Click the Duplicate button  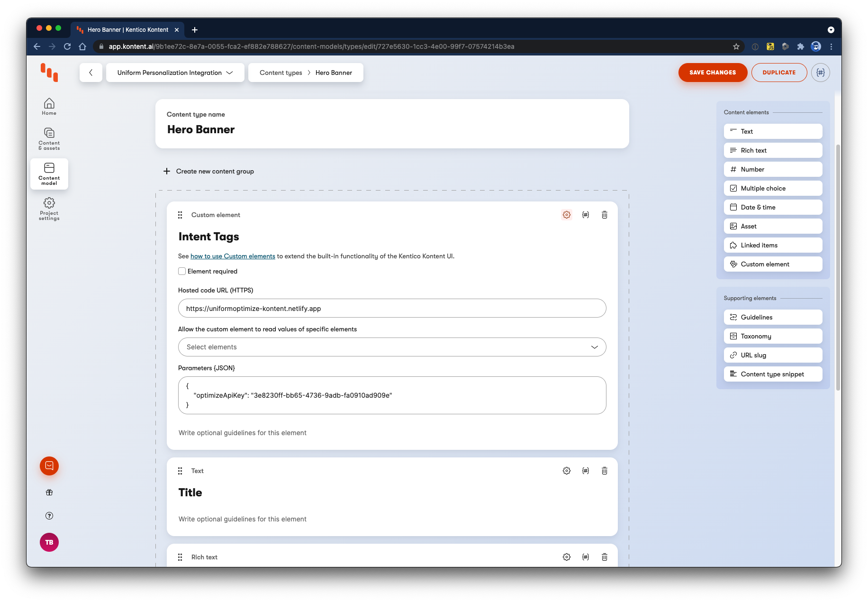pyautogui.click(x=779, y=73)
